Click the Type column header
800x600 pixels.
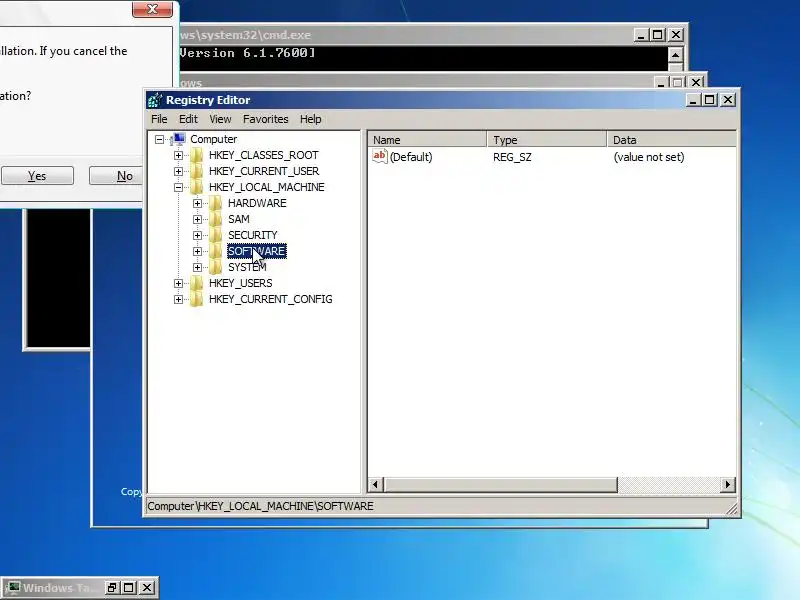point(547,140)
